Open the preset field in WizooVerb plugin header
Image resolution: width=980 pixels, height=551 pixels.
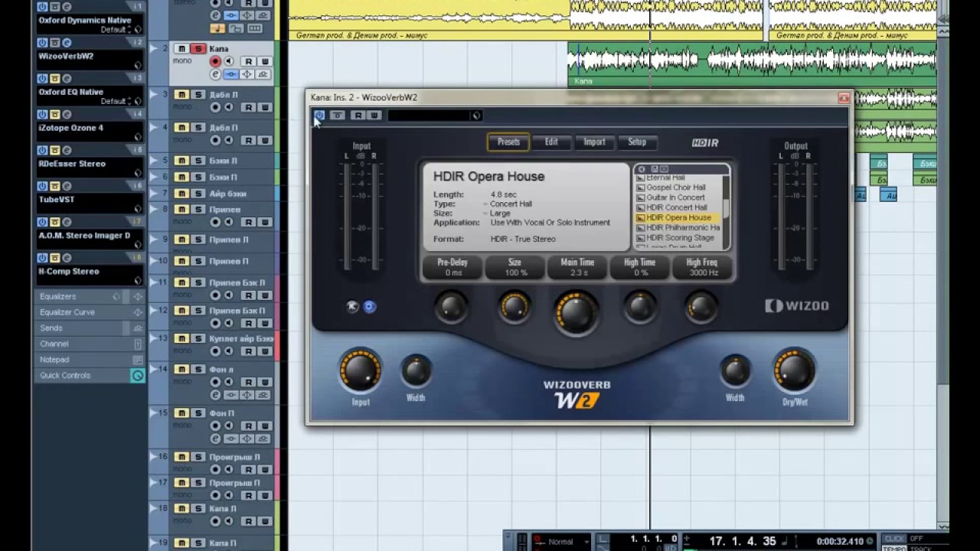pos(434,116)
